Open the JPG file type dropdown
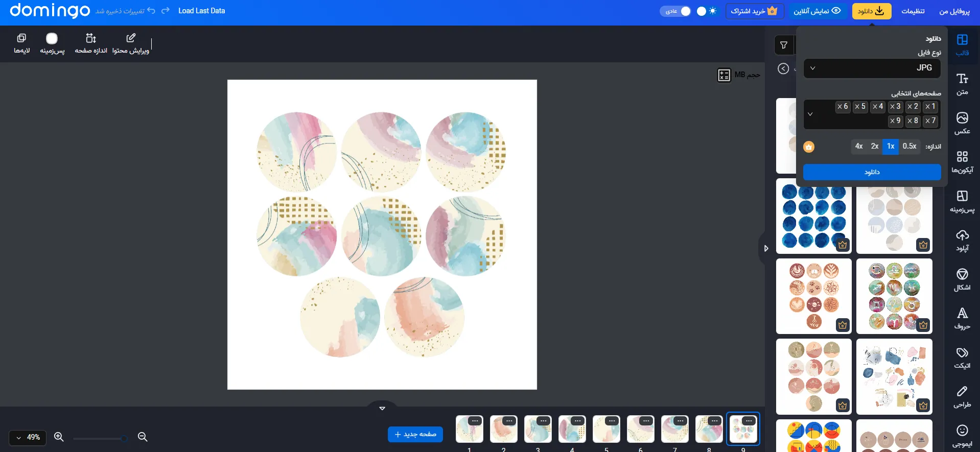Viewport: 980px width, 452px height. click(x=872, y=68)
